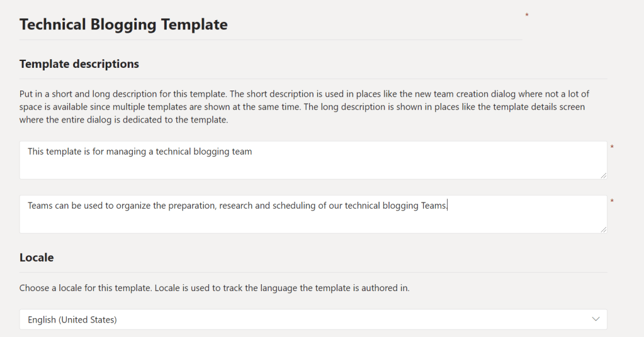This screenshot has height=337, width=644.
Task: Open the English (United States) locale dropdown
Action: [x=313, y=319]
